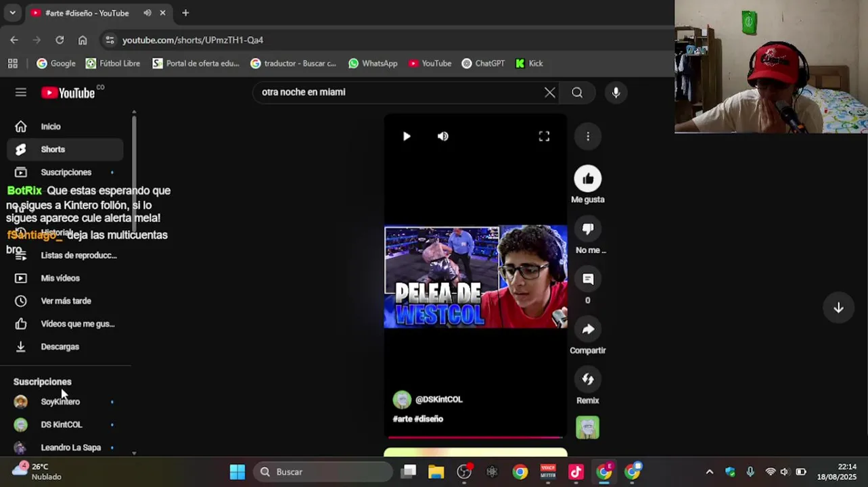Open the #arte hashtag link
Viewport: 868px width, 487px height.
[401, 419]
